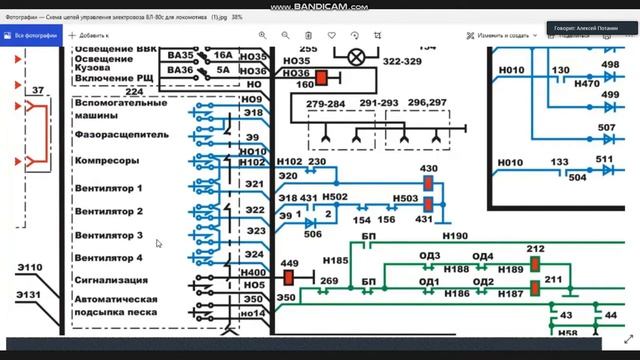This screenshot has height=360, width=640.
Task: Click the 'Э131' wire label
Action: (x=29, y=294)
